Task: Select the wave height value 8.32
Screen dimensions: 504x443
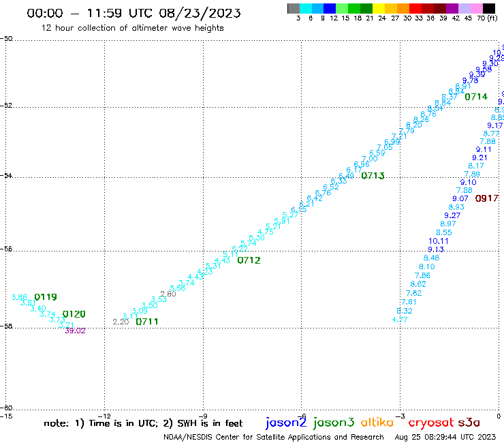Action: coord(405,311)
